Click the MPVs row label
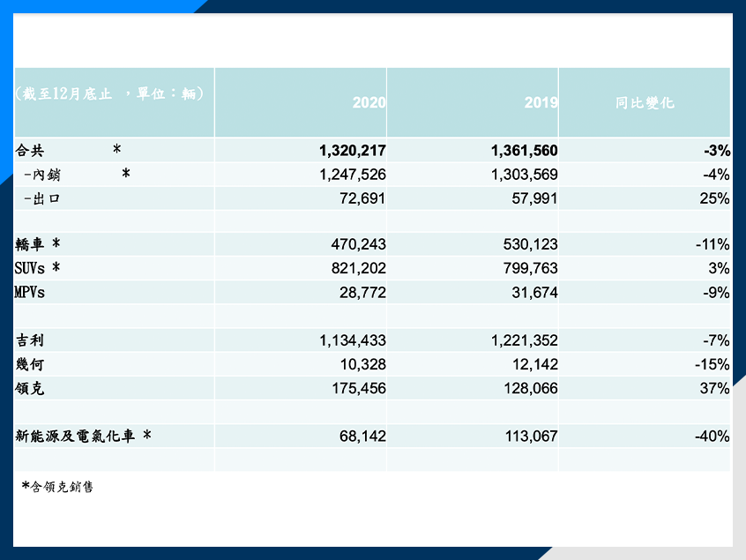This screenshot has width=746, height=560. coord(29,292)
